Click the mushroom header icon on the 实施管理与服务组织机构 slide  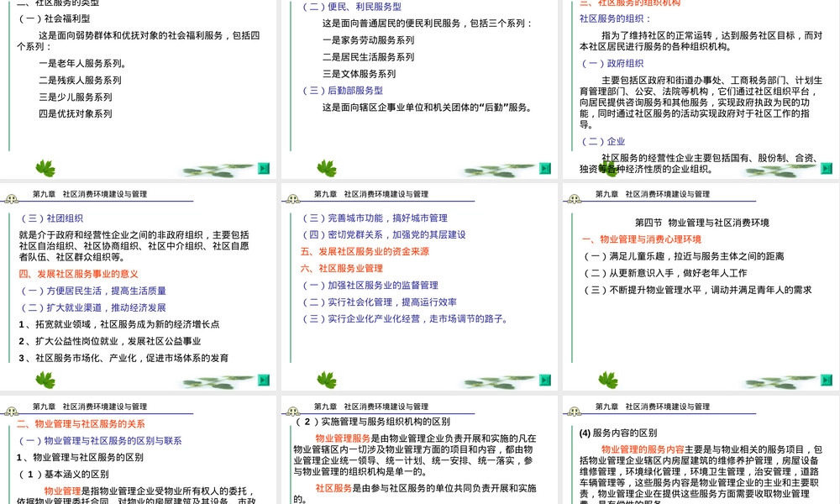click(x=292, y=412)
